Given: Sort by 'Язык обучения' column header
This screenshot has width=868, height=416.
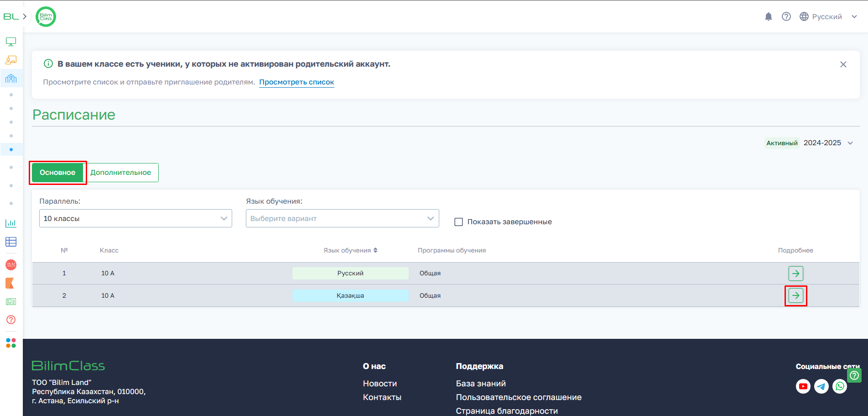Looking at the screenshot, I should pos(350,250).
